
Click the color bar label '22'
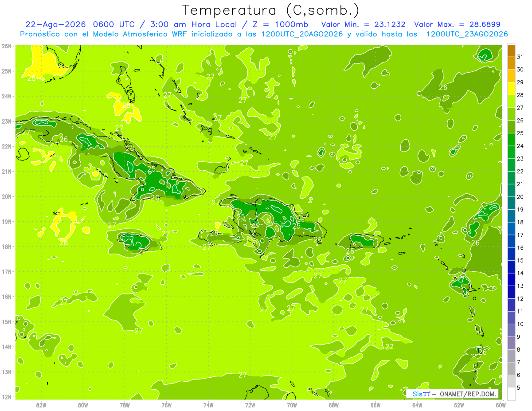click(x=520, y=172)
